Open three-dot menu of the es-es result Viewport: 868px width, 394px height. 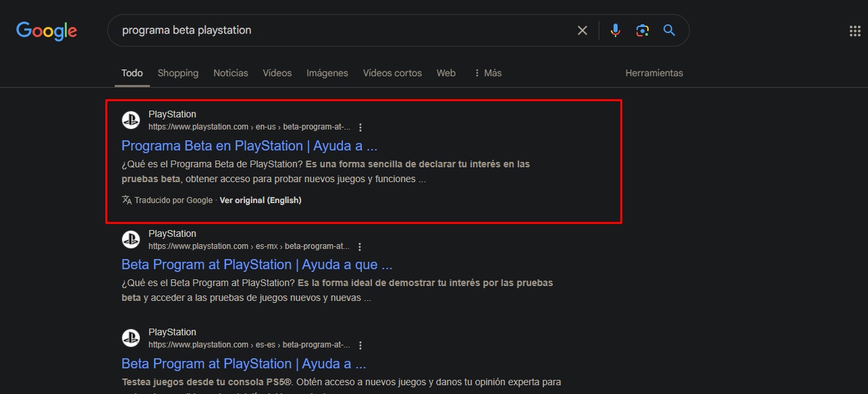click(x=360, y=345)
